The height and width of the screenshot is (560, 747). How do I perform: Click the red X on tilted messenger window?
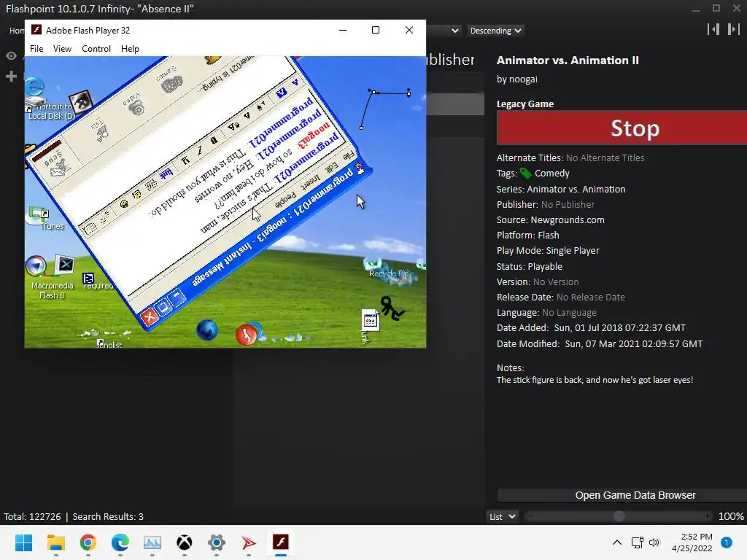pos(149,316)
